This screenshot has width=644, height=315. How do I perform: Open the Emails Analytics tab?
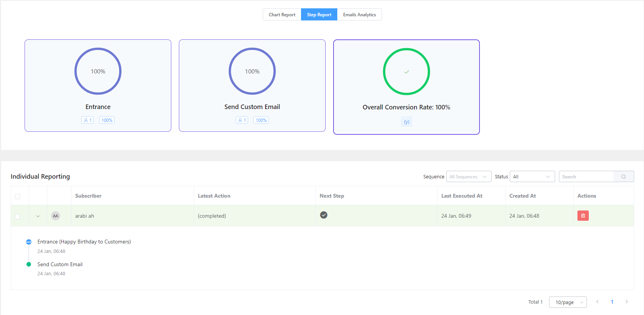[x=359, y=14]
